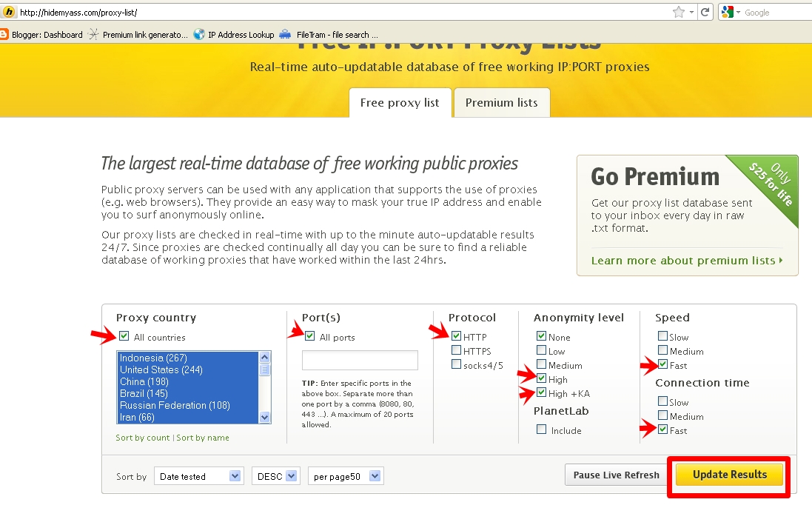Click the Pause Live Refresh button
Image resolution: width=812 pixels, height=505 pixels.
coord(617,475)
